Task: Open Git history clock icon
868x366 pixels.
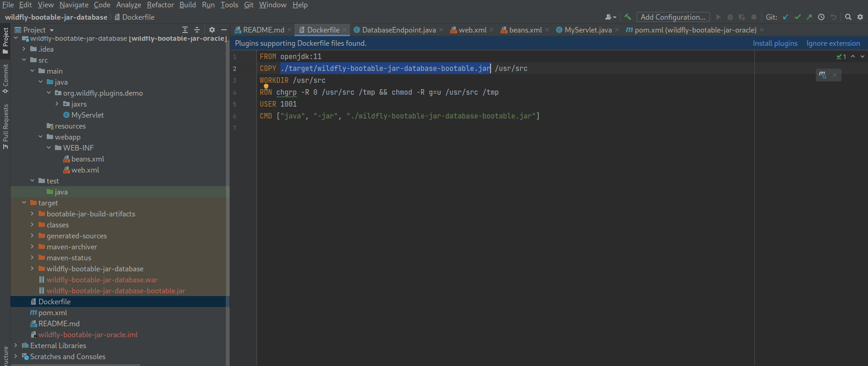Action: (821, 17)
